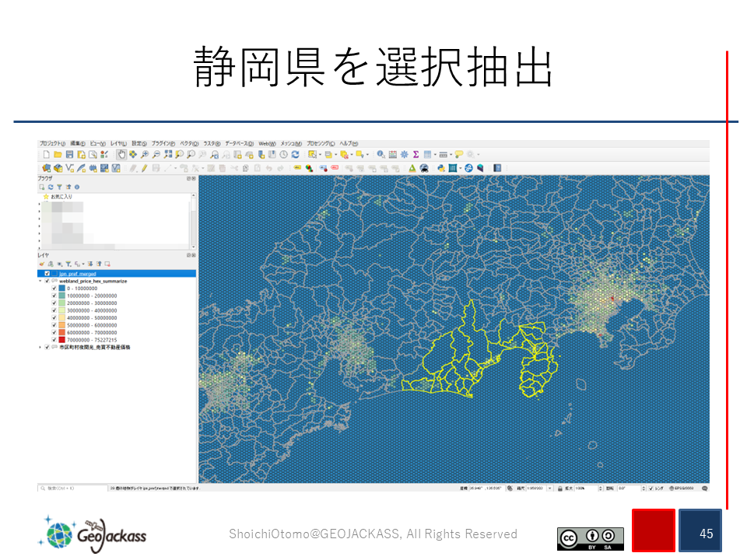Collapse the webland_price_hex_summarize layer tree
Screen dimensions: 747x560
pos(40,281)
